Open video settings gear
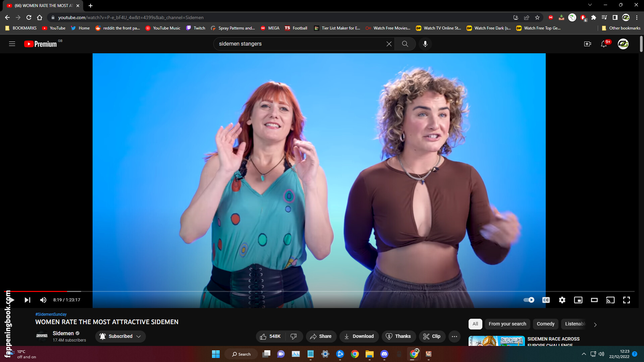This screenshot has height=362, width=644. tap(562, 300)
